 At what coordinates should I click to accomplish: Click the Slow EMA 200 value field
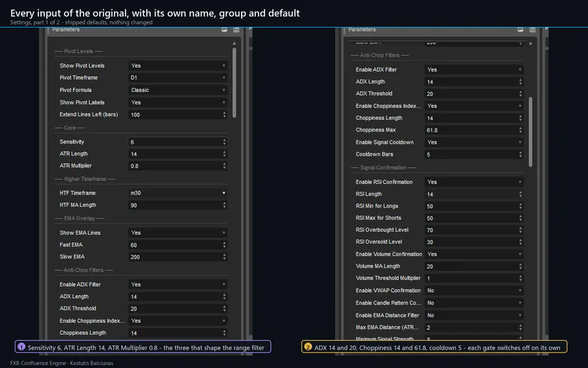coord(178,257)
